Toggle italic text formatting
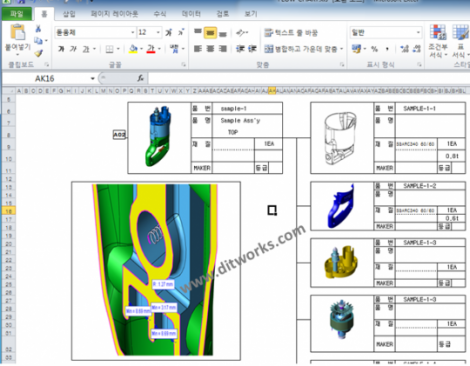The height and width of the screenshot is (366, 470). pos(73,49)
